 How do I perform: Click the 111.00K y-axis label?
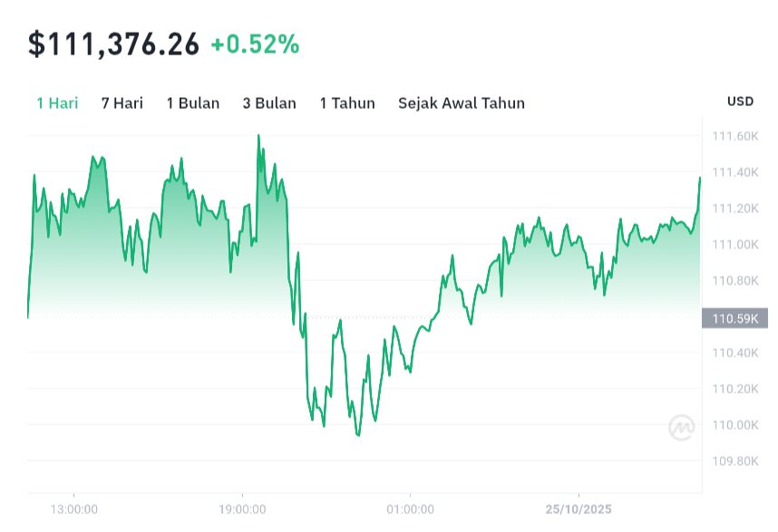click(734, 245)
